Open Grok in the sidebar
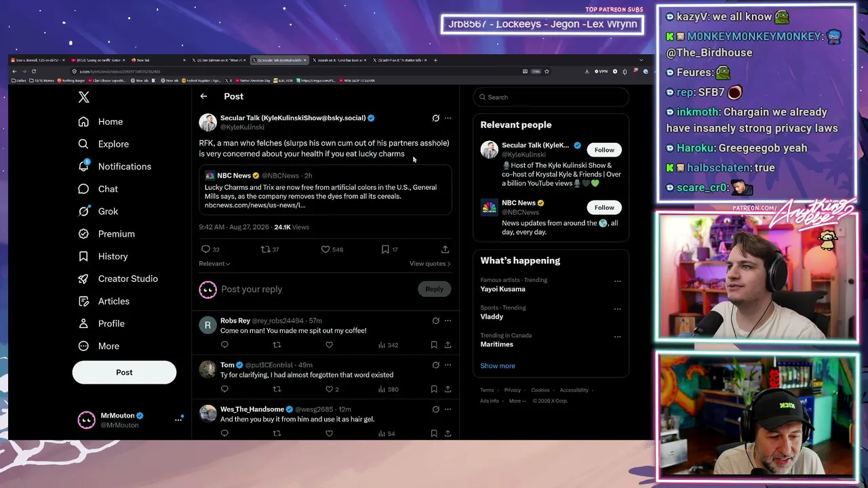 click(x=98, y=211)
